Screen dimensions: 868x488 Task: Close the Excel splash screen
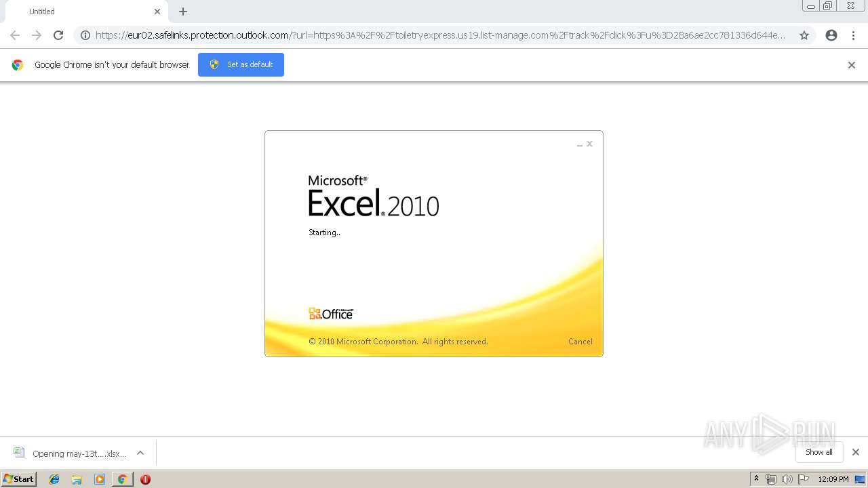[x=590, y=144]
